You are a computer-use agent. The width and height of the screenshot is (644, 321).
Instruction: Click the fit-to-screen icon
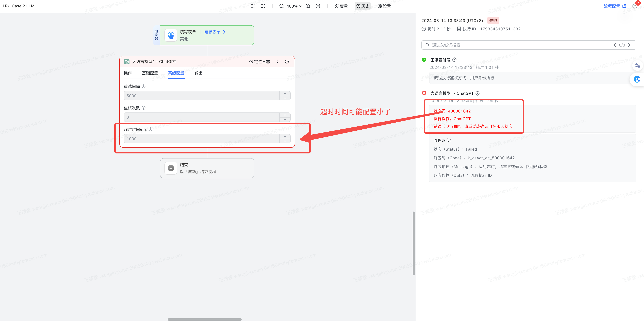coord(318,6)
